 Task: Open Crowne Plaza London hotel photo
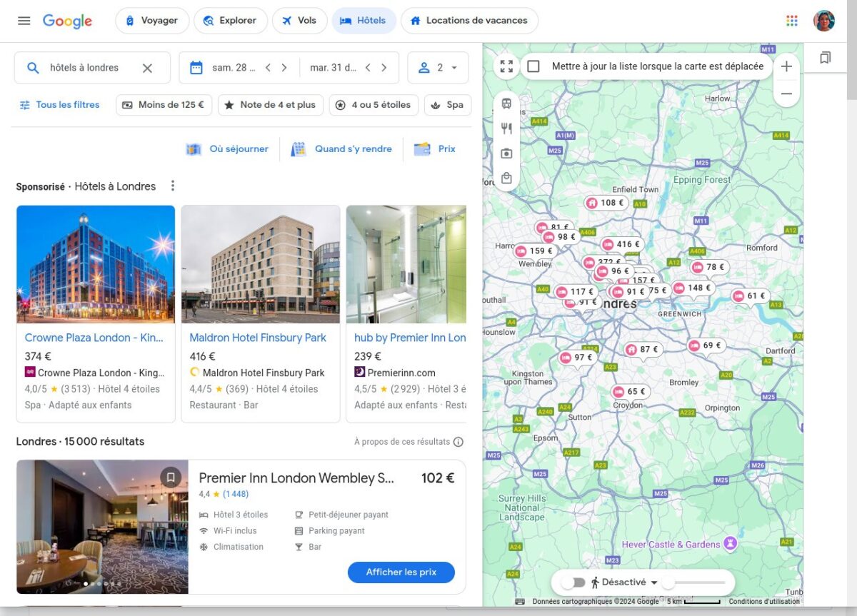(96, 264)
